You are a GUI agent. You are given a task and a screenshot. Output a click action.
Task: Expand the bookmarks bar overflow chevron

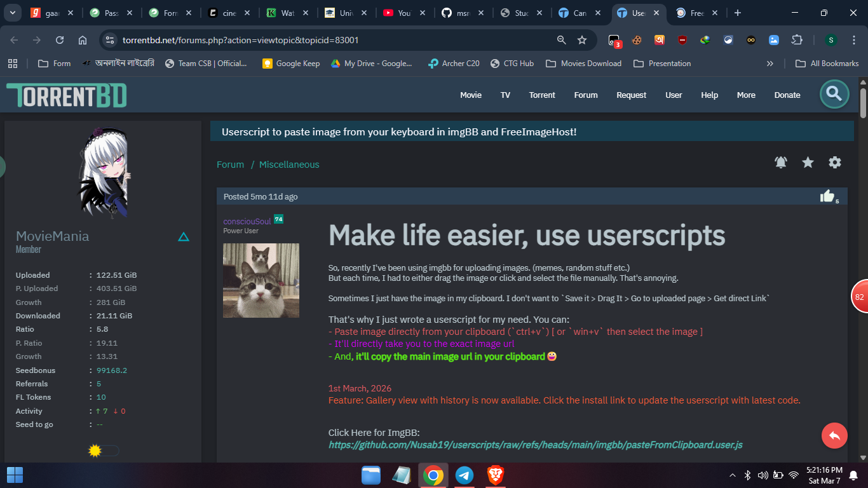(x=770, y=64)
